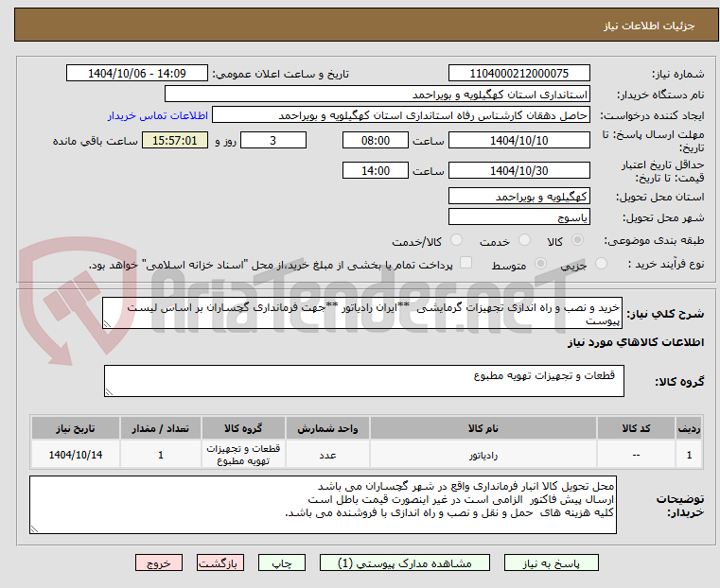The height and width of the screenshot is (588, 720).
Task: Click the گروه کالا column header
Action: pyautogui.click(x=243, y=428)
